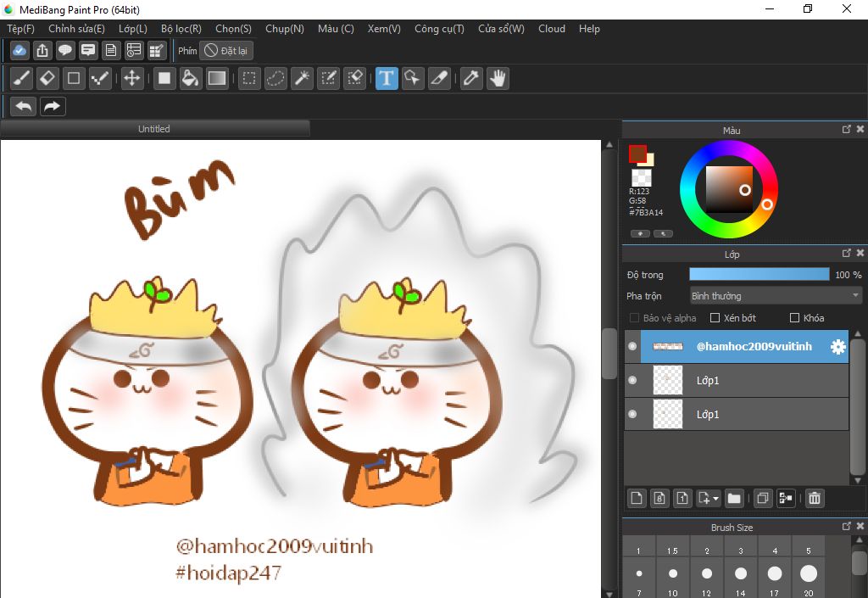Click the export upload icon

tap(42, 50)
